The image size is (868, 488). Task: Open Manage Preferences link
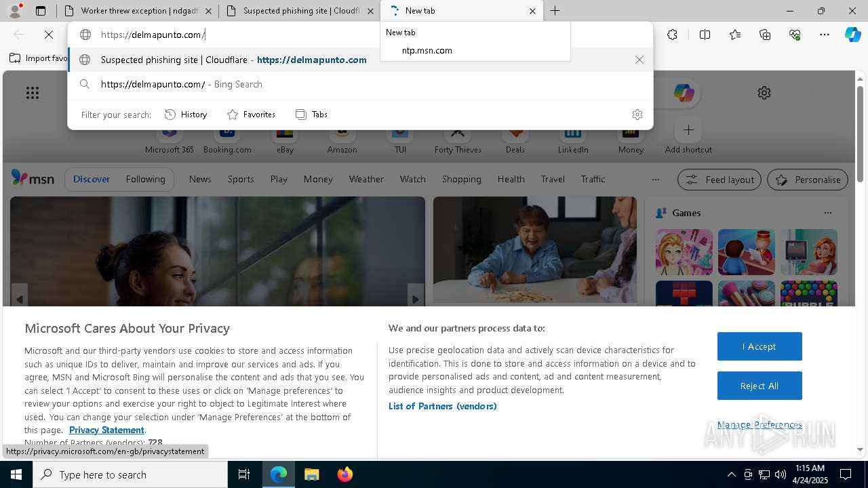[x=759, y=424]
